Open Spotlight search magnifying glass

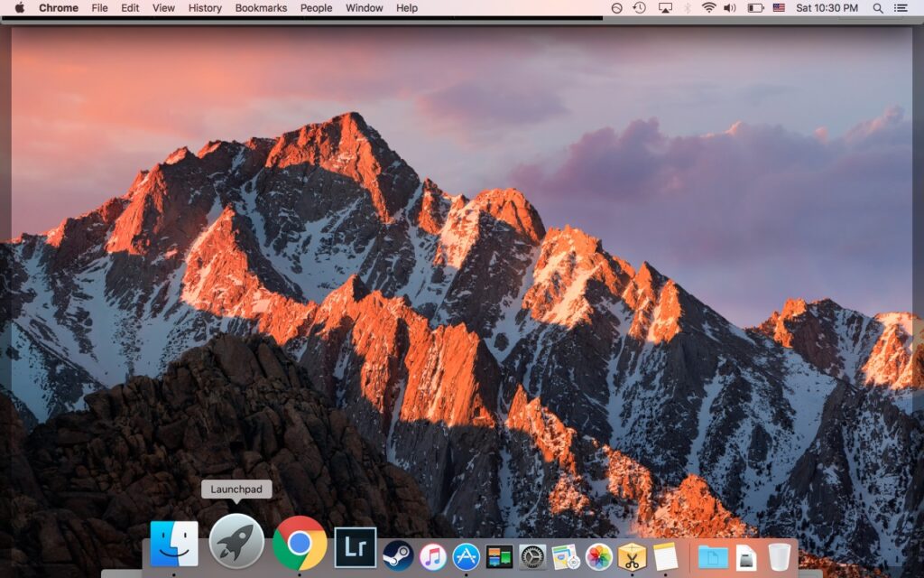878,8
